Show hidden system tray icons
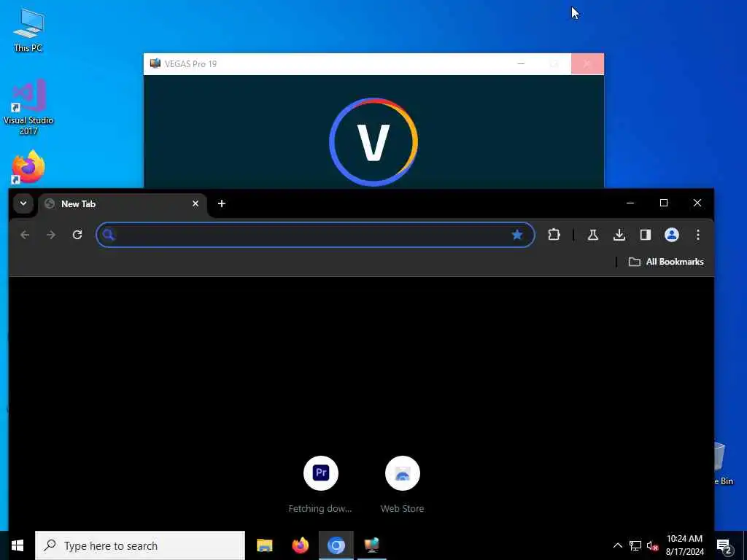Viewport: 747px width, 560px height. coord(617,545)
